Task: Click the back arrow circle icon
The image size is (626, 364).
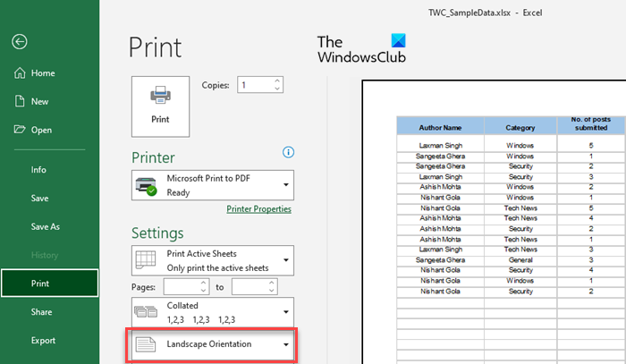Action: tap(19, 41)
